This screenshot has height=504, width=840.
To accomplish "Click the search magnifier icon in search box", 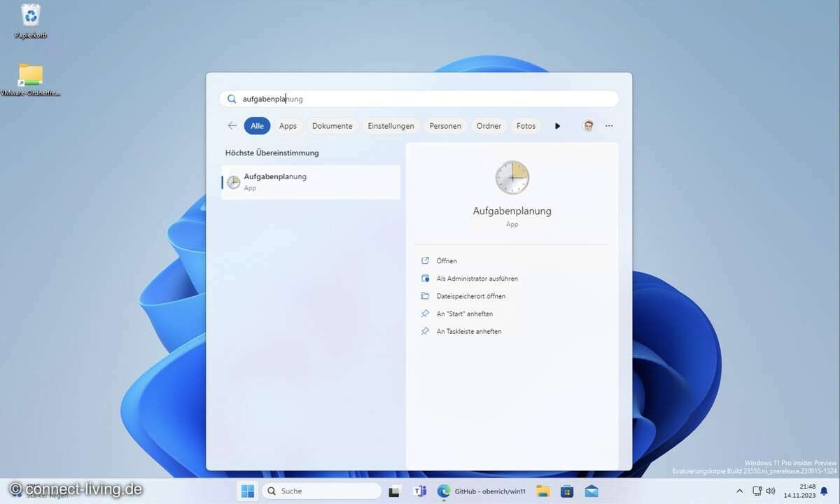I will click(x=232, y=99).
